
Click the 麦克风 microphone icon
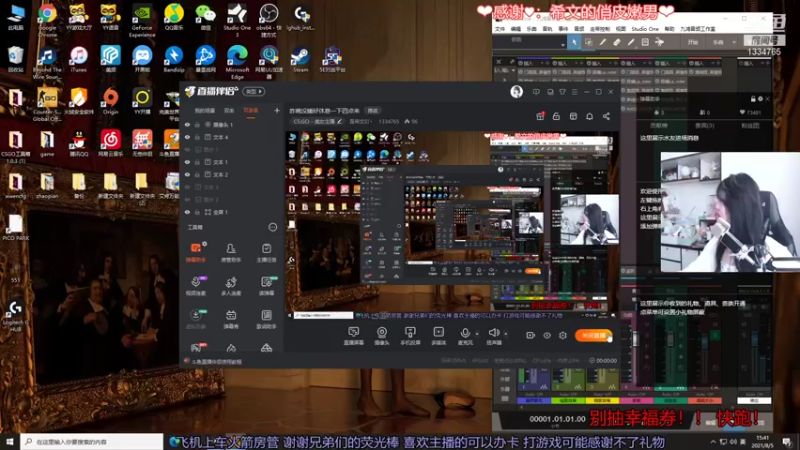click(x=465, y=333)
